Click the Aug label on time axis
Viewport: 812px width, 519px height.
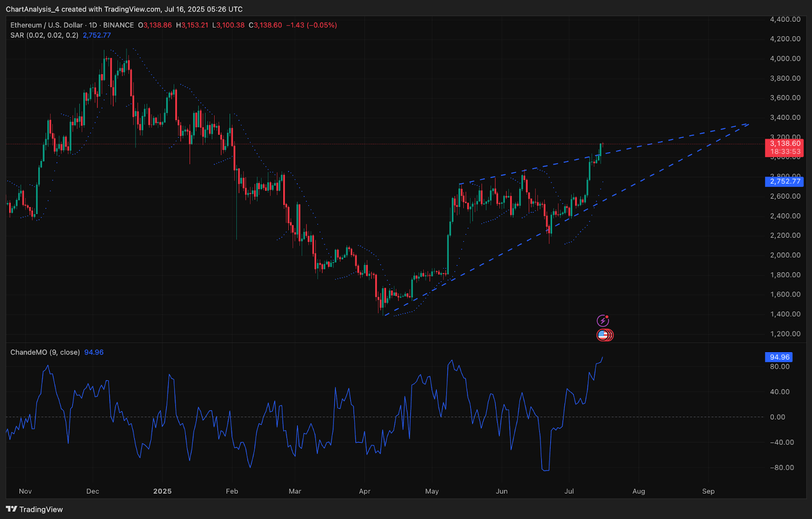click(x=638, y=491)
